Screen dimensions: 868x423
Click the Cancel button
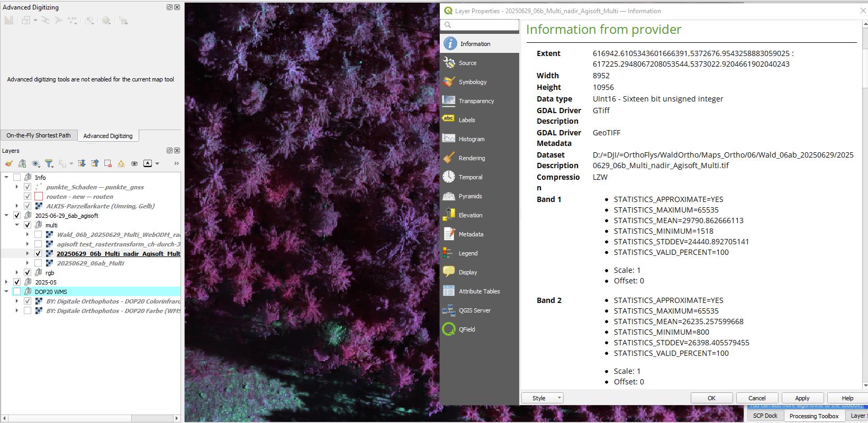(757, 398)
